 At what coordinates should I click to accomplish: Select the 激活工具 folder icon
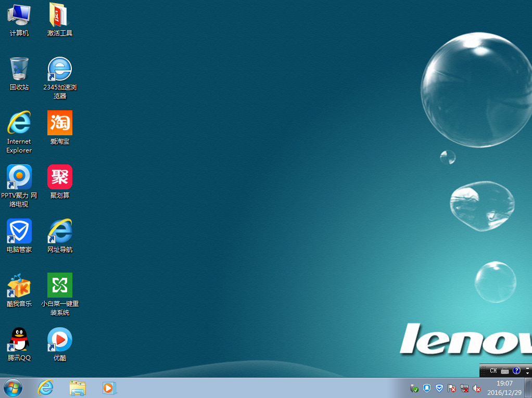coord(60,20)
